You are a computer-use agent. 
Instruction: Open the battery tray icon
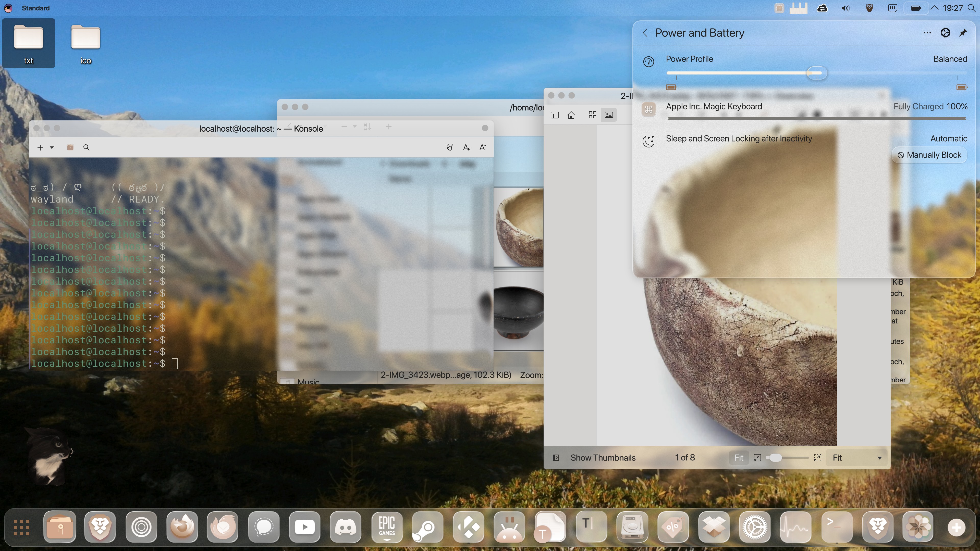[x=916, y=8]
